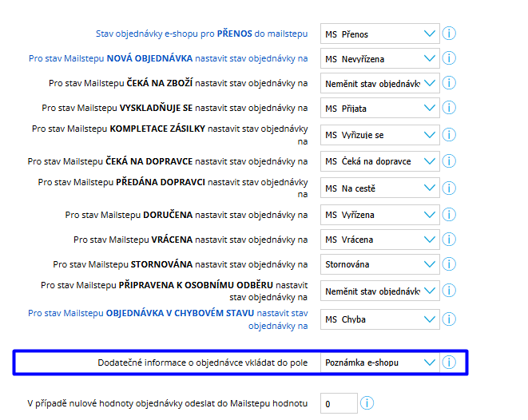Screen dimensions: 528x420
Task: Expand the Stornována status dropdown
Action: (380, 264)
